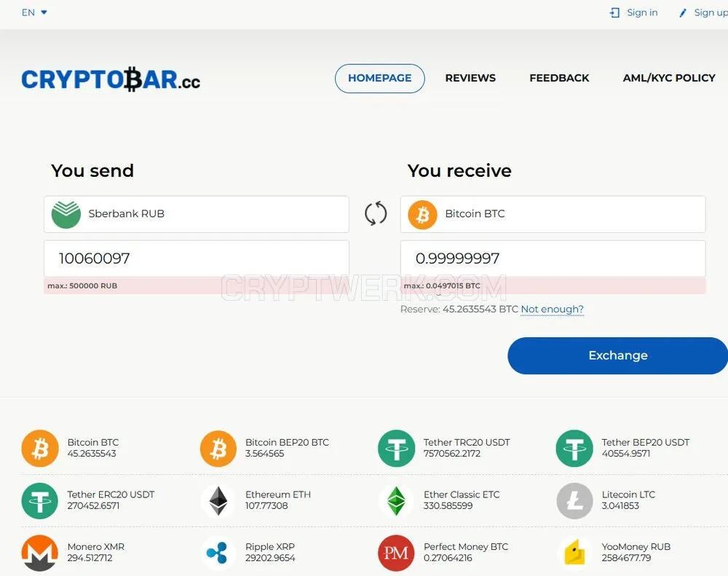Click the Sign in link
Screen dimensions: 728x576
point(642,12)
